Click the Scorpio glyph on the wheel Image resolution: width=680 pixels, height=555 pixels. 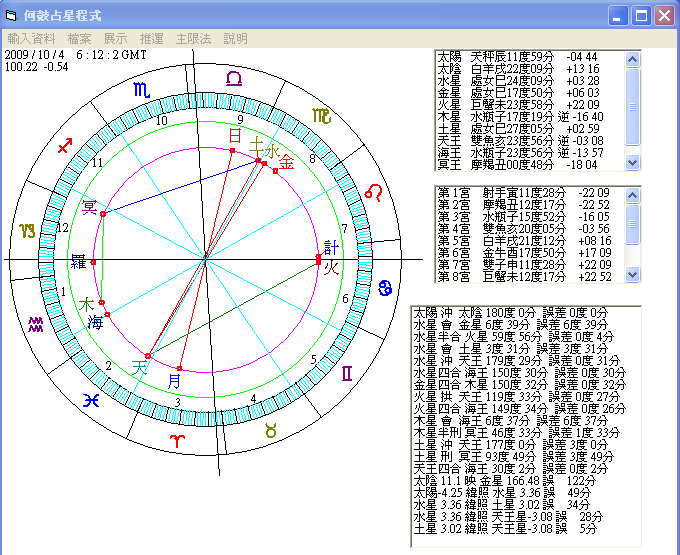point(140,91)
